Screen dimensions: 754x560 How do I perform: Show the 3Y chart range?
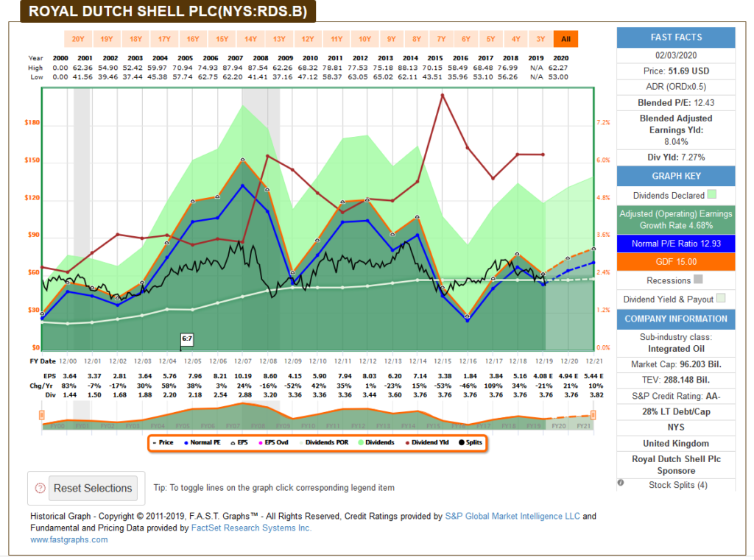(540, 39)
